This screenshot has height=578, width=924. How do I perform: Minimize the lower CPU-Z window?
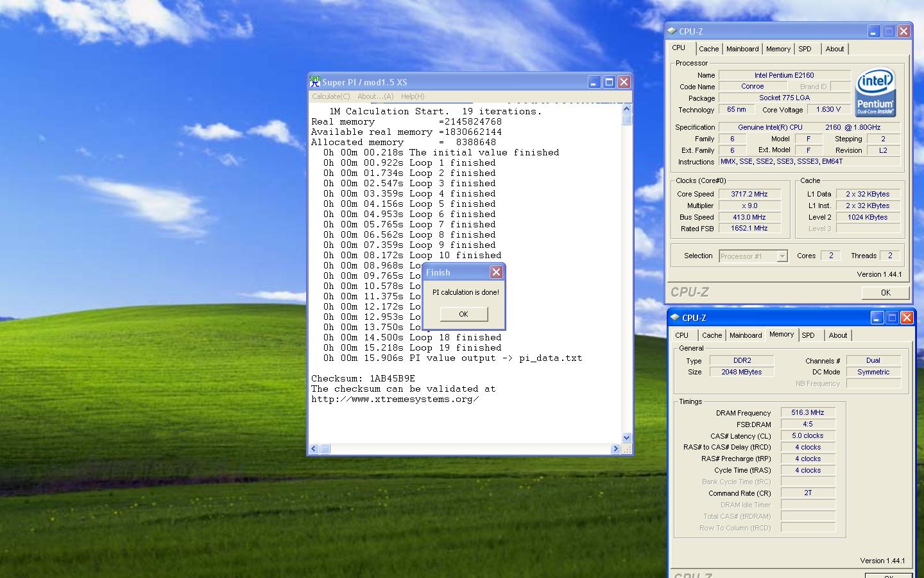coord(877,317)
